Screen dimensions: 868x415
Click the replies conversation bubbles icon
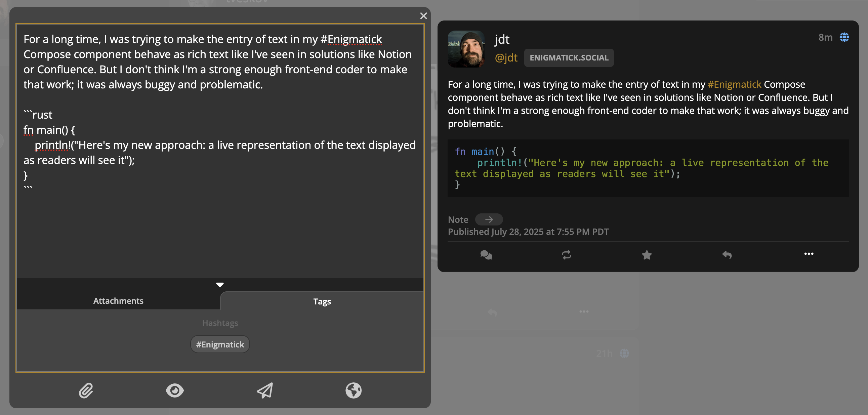point(486,255)
